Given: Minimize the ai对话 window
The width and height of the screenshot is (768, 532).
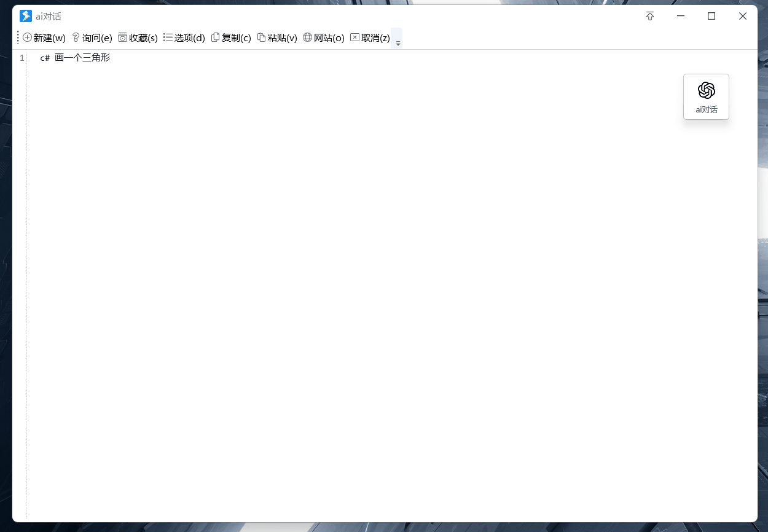Looking at the screenshot, I should pos(681,16).
